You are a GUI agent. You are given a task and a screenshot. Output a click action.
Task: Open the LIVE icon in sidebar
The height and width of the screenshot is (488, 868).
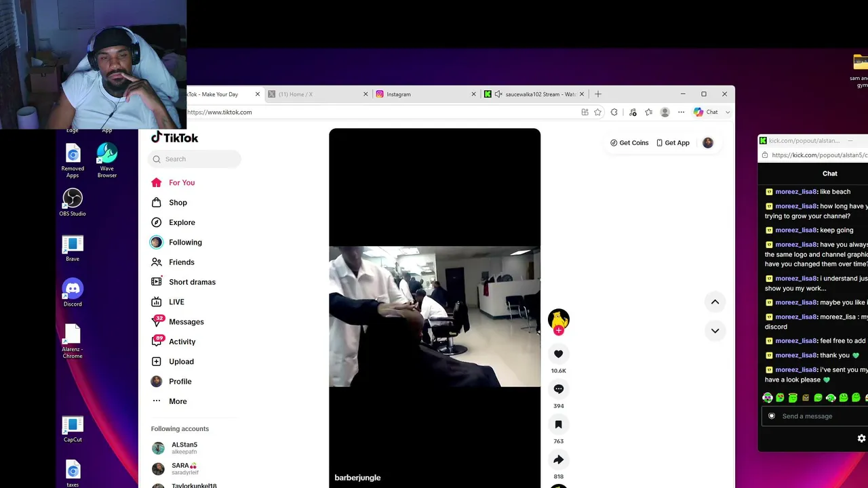tap(157, 302)
